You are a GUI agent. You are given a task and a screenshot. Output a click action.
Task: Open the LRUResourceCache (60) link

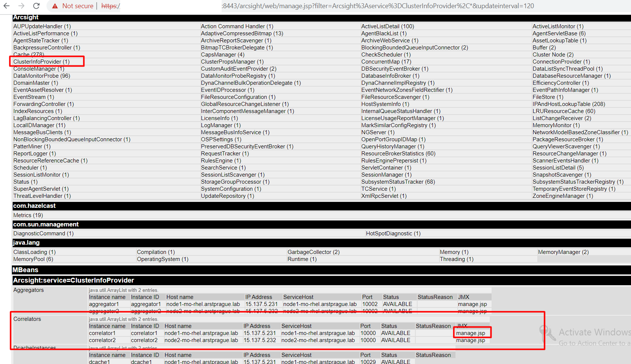(564, 111)
